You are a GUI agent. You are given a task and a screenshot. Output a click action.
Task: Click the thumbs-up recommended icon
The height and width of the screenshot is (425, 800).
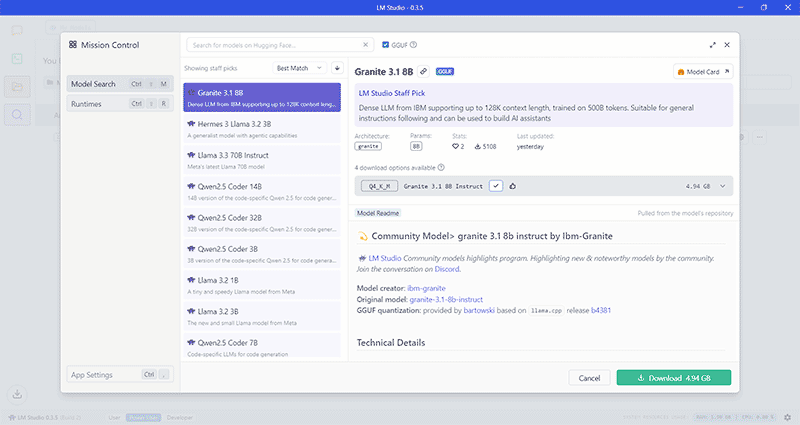512,186
